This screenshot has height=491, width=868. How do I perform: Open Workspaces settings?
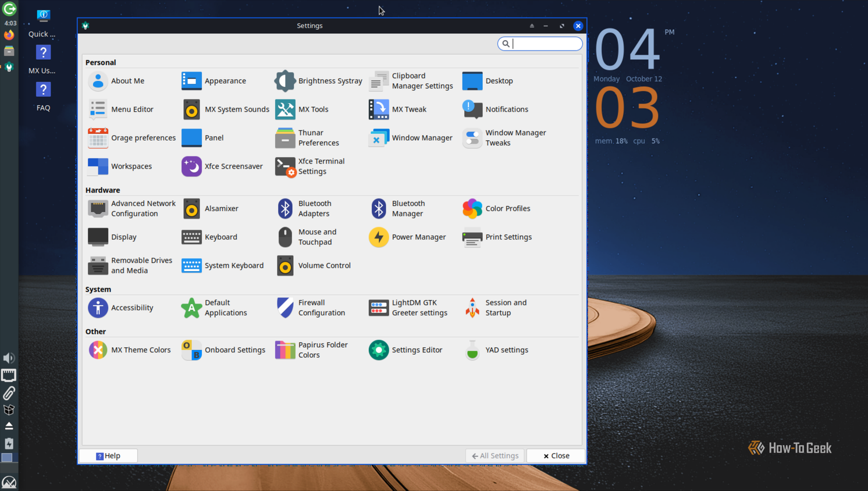click(120, 166)
